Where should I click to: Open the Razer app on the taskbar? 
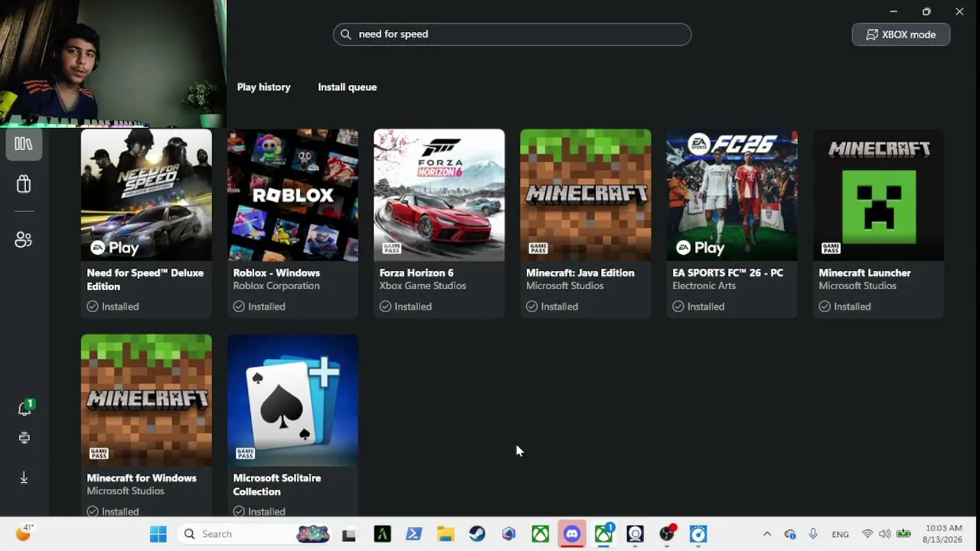click(382, 534)
